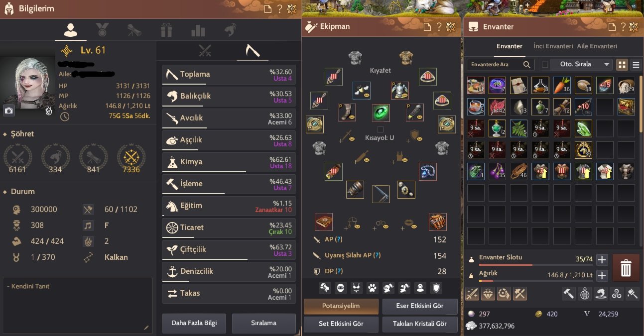Switch to İnci Envanteri tab
This screenshot has height=336, width=644.
point(553,46)
